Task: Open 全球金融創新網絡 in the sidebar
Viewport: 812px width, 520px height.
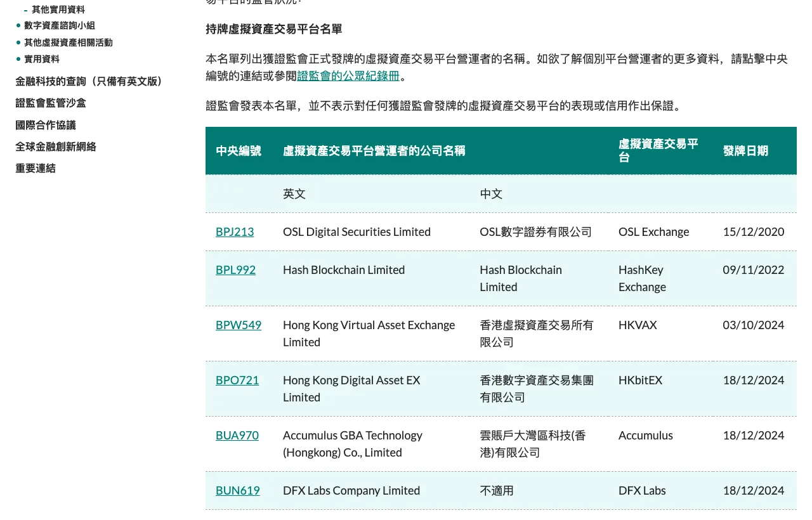Action: coord(56,146)
